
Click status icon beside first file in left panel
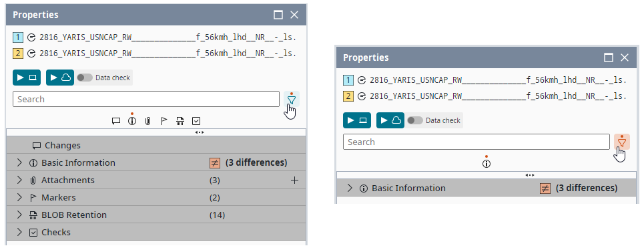pyautogui.click(x=31, y=37)
